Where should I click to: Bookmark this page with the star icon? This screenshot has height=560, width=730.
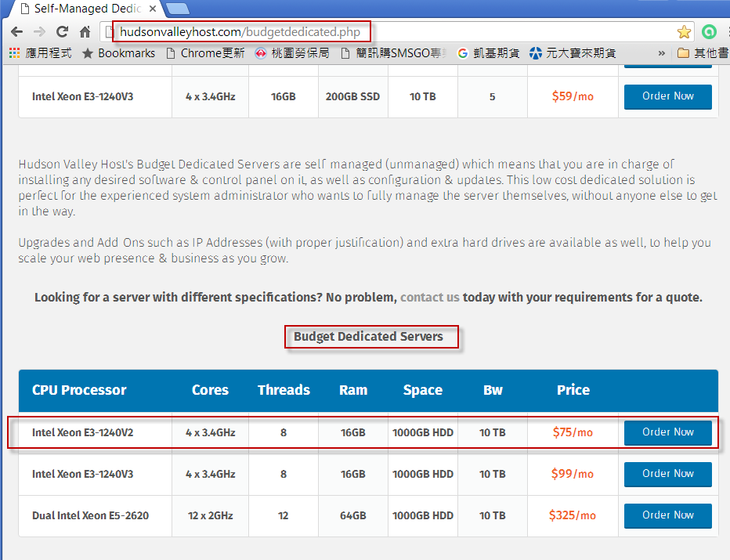684,31
